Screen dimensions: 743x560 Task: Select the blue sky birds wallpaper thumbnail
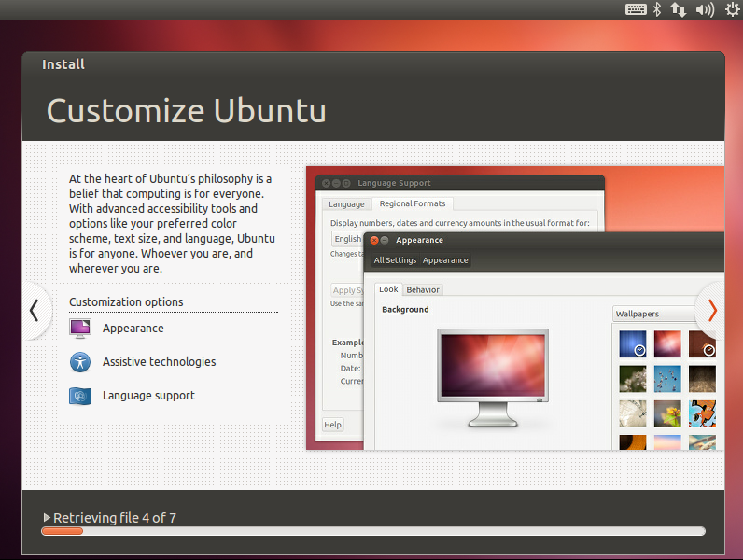point(667,379)
